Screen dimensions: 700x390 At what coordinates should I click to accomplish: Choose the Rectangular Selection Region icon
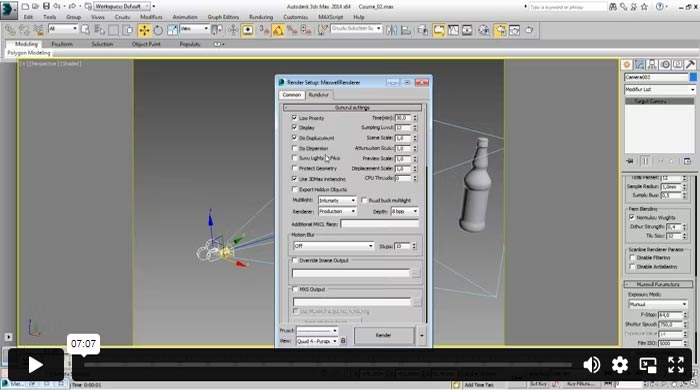[114, 30]
